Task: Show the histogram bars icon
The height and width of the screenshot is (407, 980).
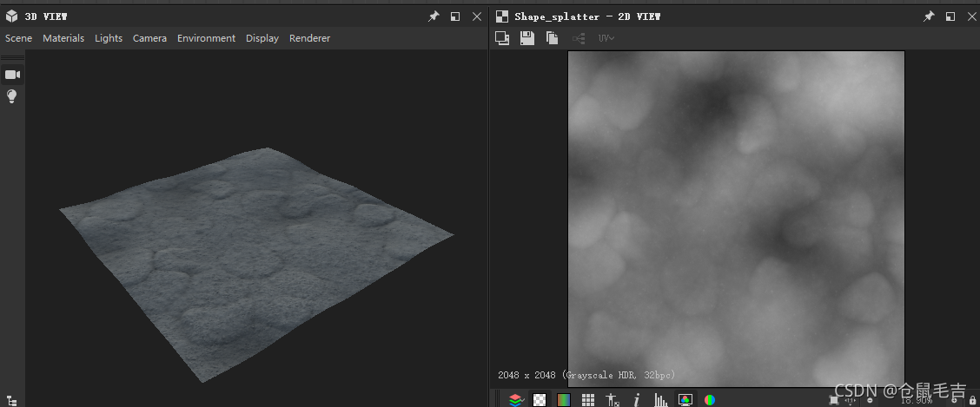Action: [660, 399]
